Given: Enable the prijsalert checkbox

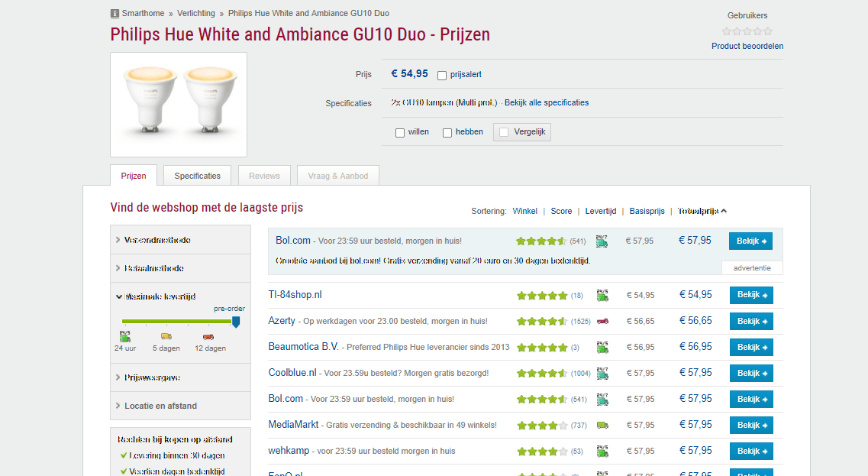Looking at the screenshot, I should coord(442,76).
